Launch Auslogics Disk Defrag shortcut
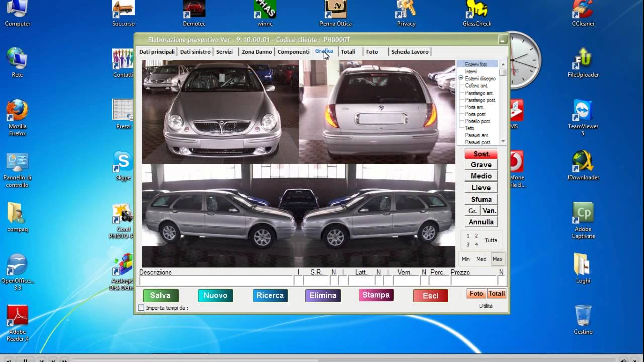Screen dimensions: 644x362 pyautogui.click(x=123, y=272)
